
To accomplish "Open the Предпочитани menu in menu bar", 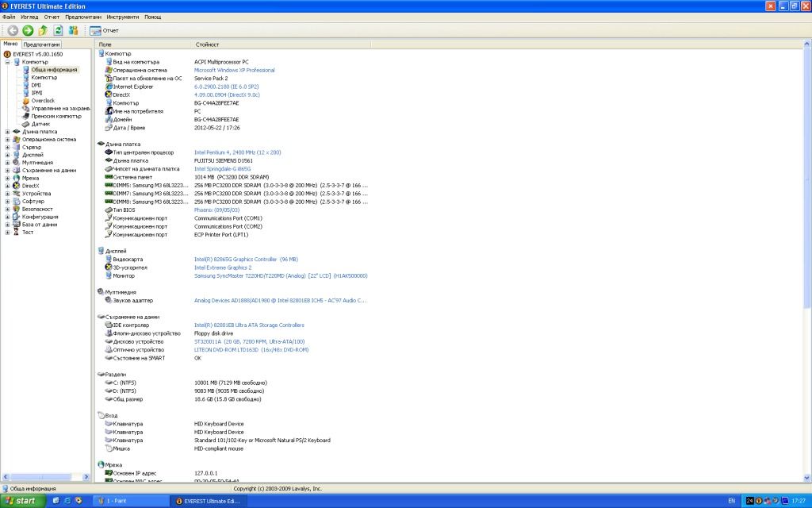I will pos(83,17).
